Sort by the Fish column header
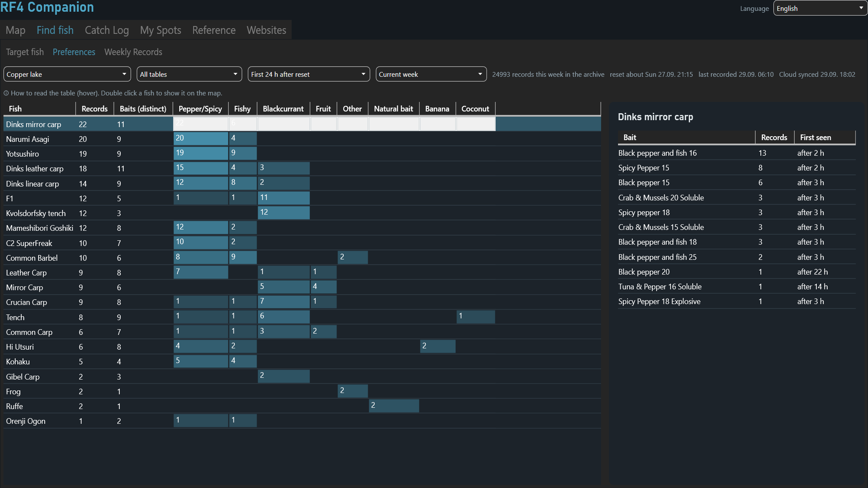The height and width of the screenshot is (488, 868). point(39,109)
